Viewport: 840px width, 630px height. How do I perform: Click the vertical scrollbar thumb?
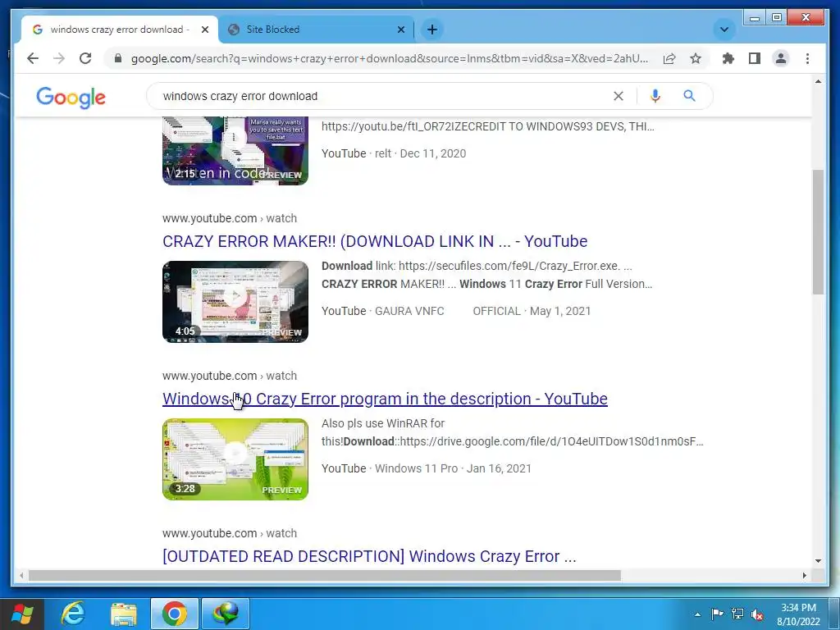pos(818,231)
